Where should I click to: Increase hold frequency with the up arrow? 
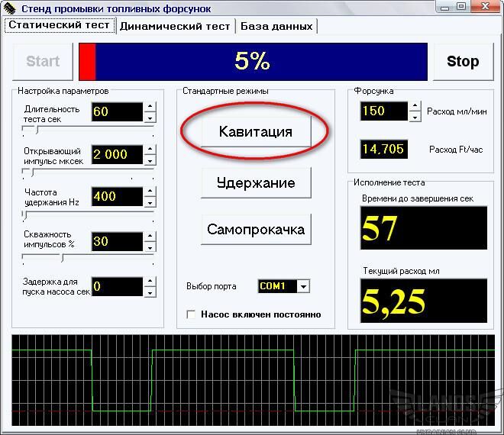pos(150,192)
